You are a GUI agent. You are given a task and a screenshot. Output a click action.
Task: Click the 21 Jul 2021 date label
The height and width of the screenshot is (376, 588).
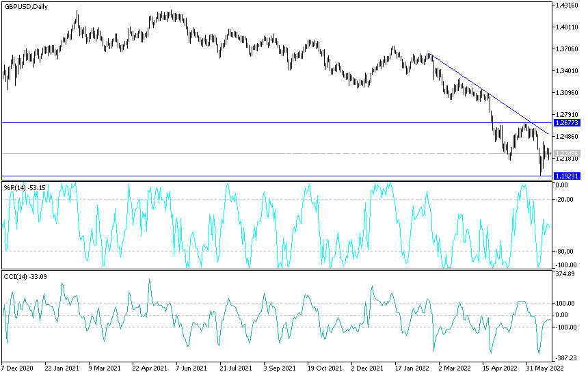pyautogui.click(x=237, y=368)
